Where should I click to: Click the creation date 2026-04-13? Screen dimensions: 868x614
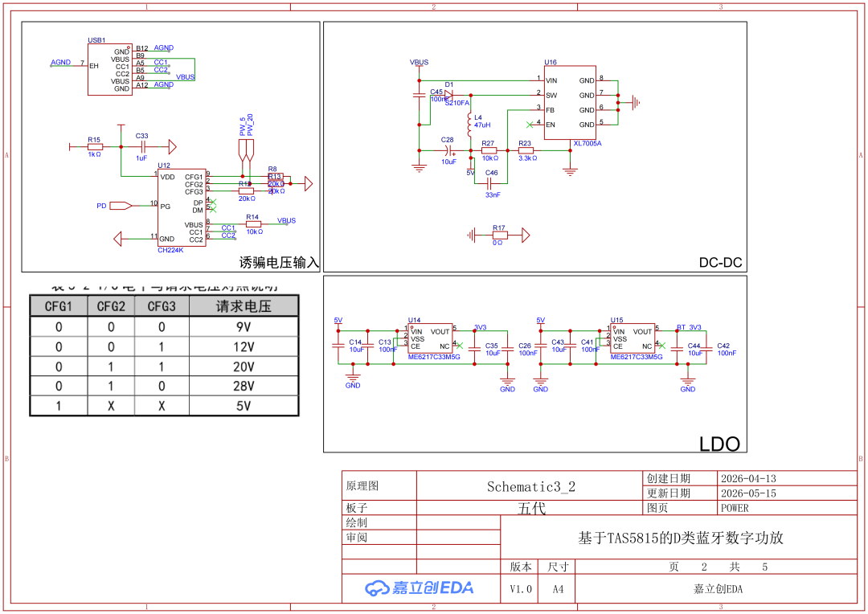748,478
